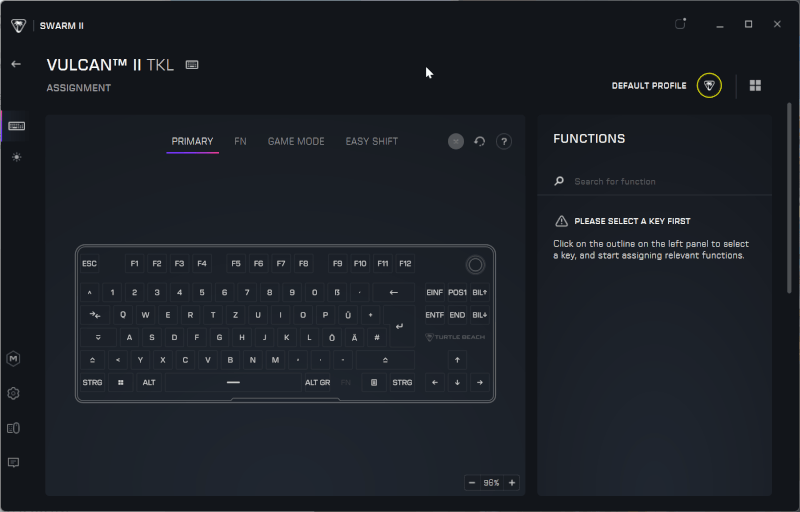Viewport: 800px width, 512px height.
Task: Click the keyboard icon beside device name
Action: click(x=192, y=65)
